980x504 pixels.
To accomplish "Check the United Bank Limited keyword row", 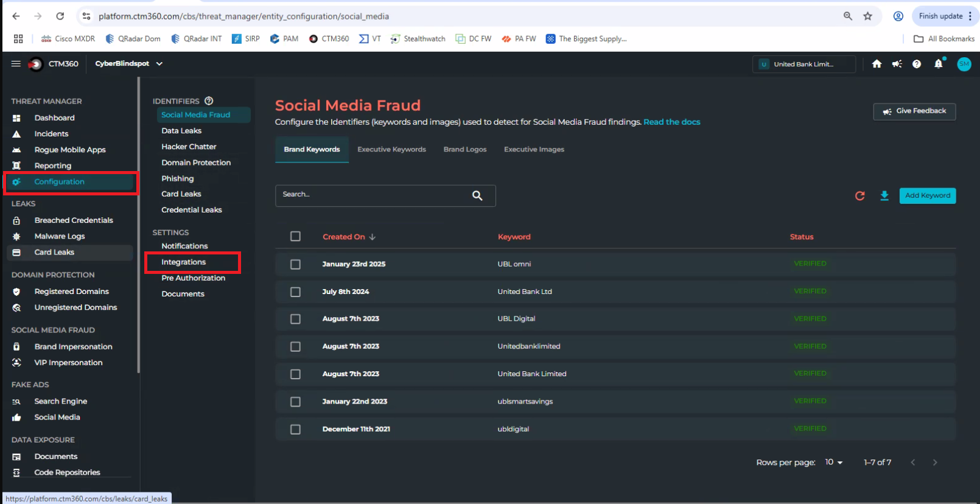I will tap(295, 374).
